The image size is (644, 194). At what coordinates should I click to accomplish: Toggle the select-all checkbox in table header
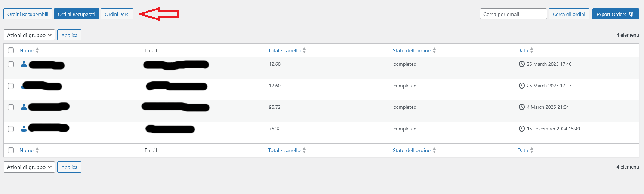[11, 50]
